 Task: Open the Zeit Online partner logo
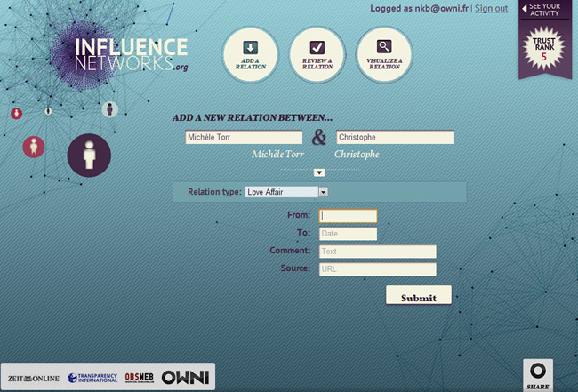click(x=34, y=378)
